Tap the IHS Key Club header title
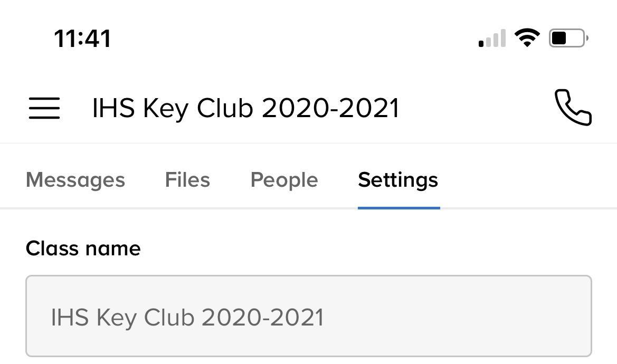The height and width of the screenshot is (364, 617). point(245,108)
